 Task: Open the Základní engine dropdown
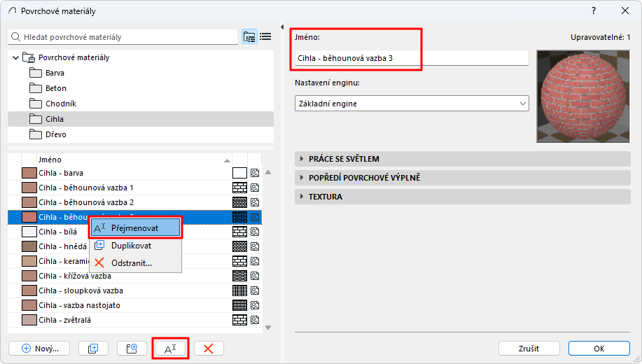[x=412, y=104]
